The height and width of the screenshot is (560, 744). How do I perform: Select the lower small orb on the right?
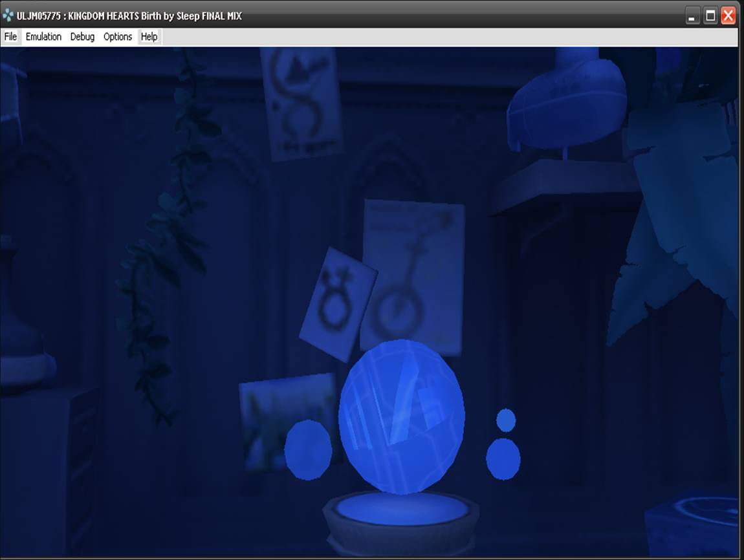(503, 459)
